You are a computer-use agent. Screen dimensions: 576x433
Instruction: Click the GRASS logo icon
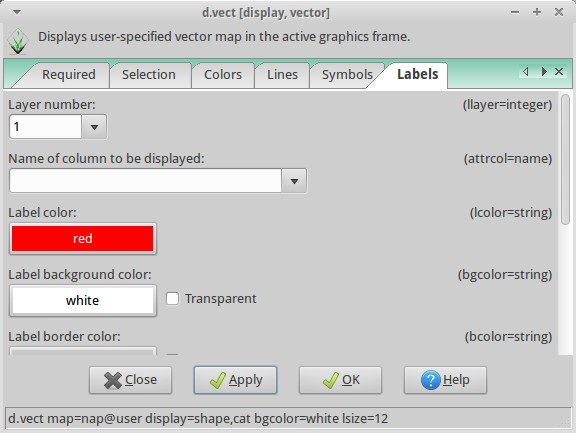18,42
